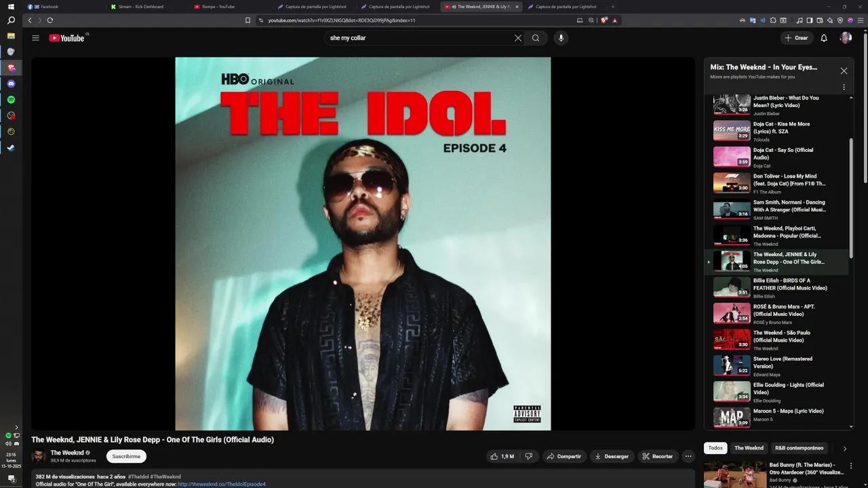The image size is (868, 488).
Task: Select The Weeknd filter chip
Action: pyautogui.click(x=749, y=448)
